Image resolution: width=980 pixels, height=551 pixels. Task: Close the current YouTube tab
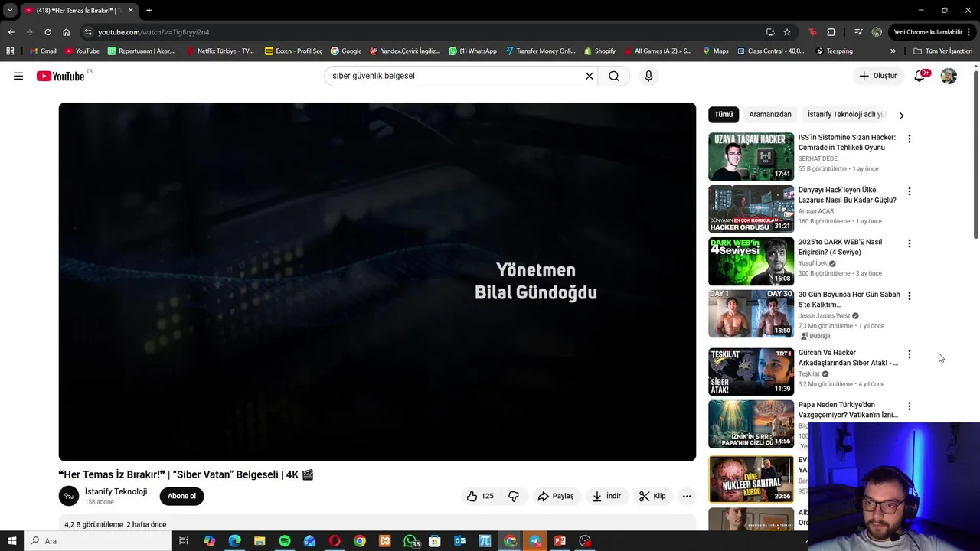[x=130, y=11]
